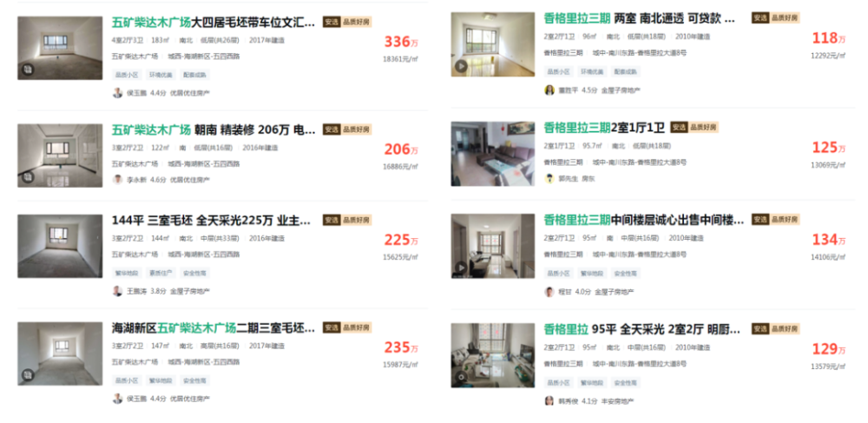Screen dimensions: 868x423
Task: Click agent 李永新's avatar icon
Action: coord(117,180)
